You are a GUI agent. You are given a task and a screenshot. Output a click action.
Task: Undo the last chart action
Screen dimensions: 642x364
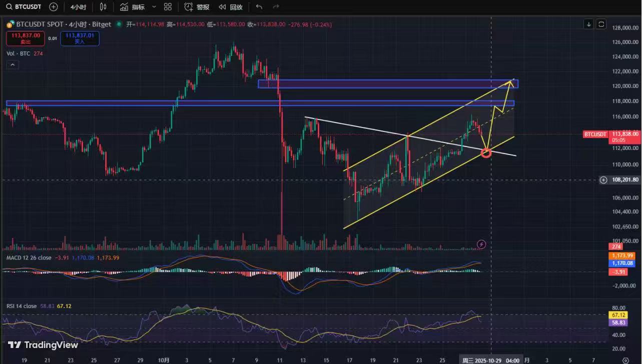click(259, 7)
